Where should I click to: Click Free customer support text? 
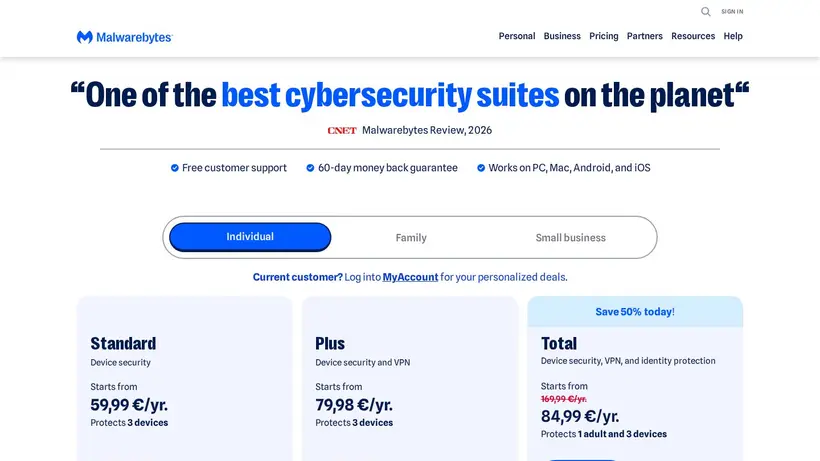(x=234, y=168)
